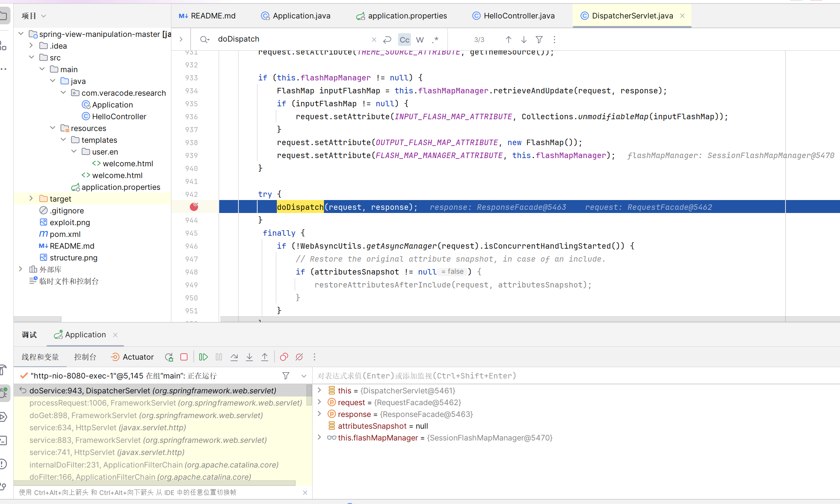
Task: Toggle Match Case (Cc) option
Action: tap(404, 40)
